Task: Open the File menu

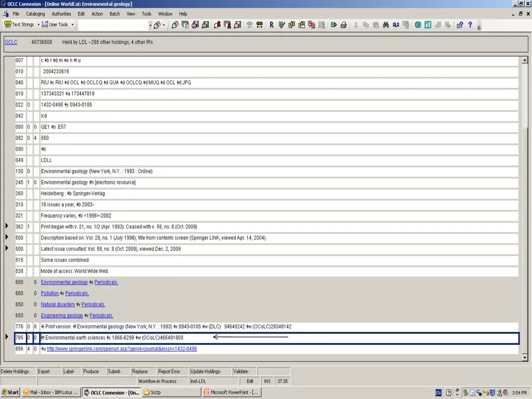Action: coord(16,14)
